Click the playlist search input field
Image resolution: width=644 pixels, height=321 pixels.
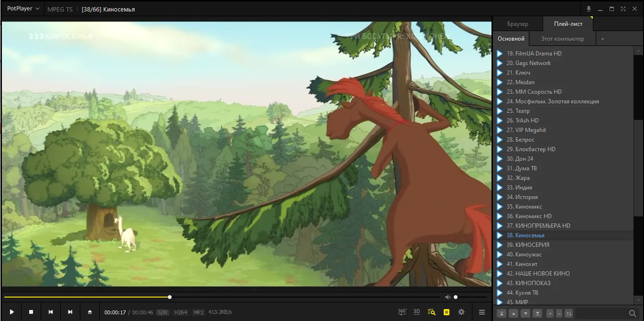[x=600, y=313]
